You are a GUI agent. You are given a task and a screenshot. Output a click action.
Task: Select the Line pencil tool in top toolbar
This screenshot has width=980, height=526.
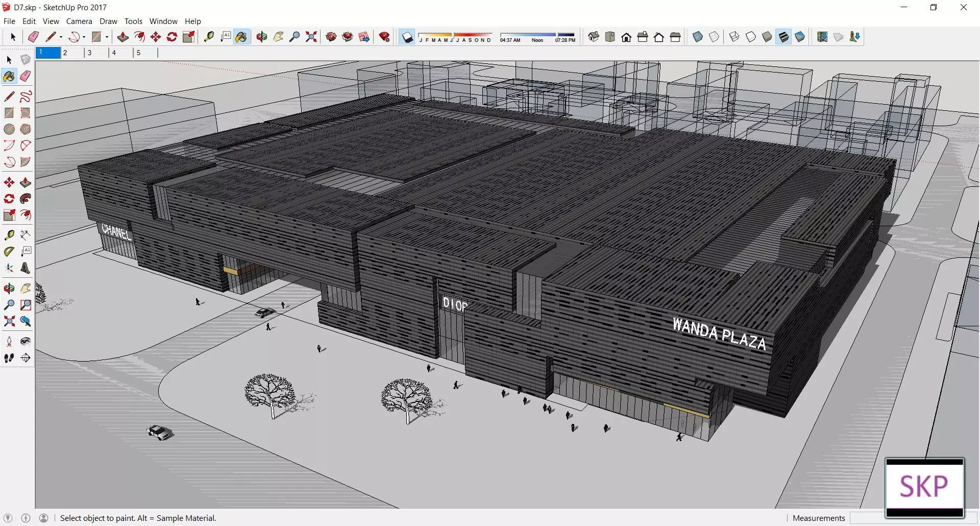(x=50, y=37)
